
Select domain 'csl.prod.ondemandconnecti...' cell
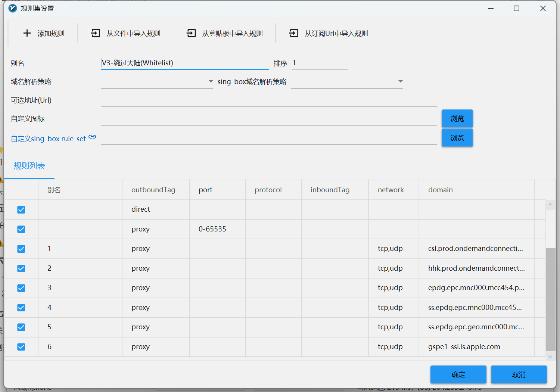click(x=477, y=249)
